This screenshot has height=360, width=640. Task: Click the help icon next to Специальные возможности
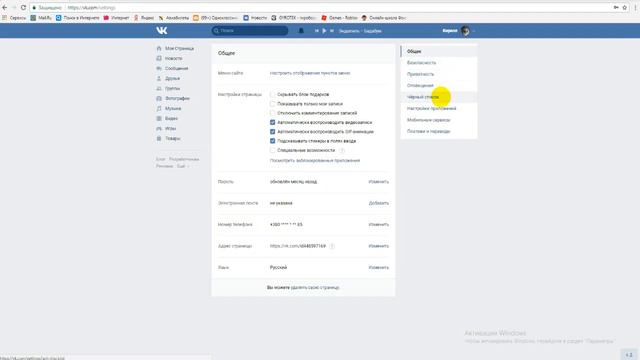coord(342,151)
